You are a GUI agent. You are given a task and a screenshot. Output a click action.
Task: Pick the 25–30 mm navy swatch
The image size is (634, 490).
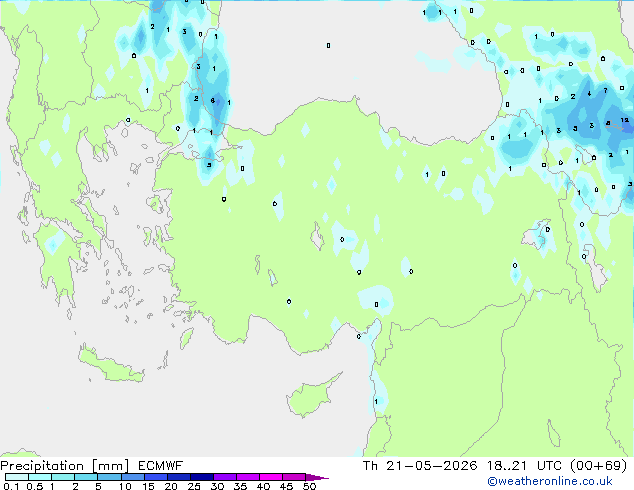(x=201, y=477)
